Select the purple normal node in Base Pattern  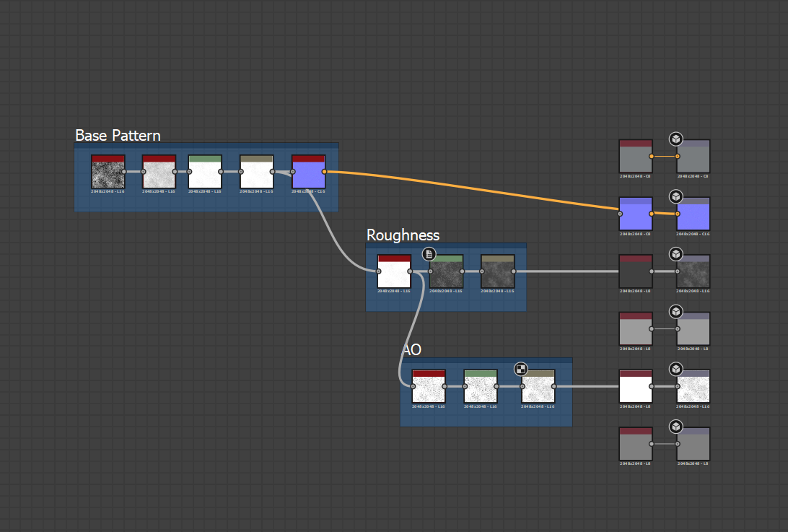[309, 172]
